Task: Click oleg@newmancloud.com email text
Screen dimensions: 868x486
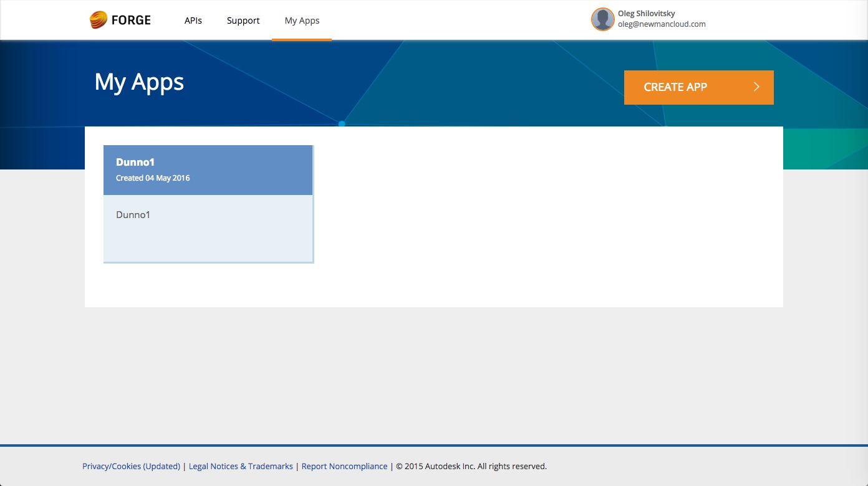Action: [x=661, y=24]
